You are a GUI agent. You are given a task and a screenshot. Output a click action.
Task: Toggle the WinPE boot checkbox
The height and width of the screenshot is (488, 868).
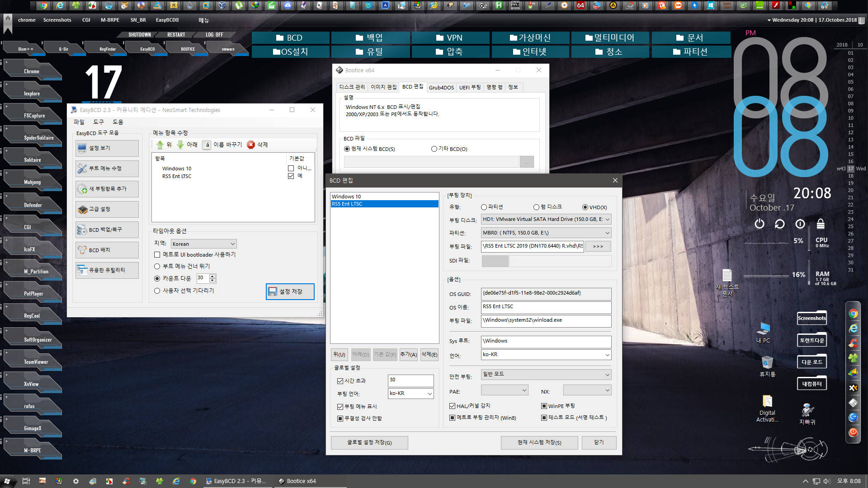tap(544, 406)
